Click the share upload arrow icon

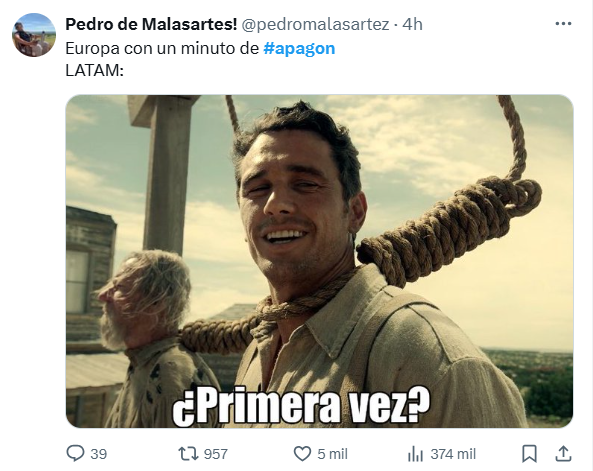[x=563, y=454]
